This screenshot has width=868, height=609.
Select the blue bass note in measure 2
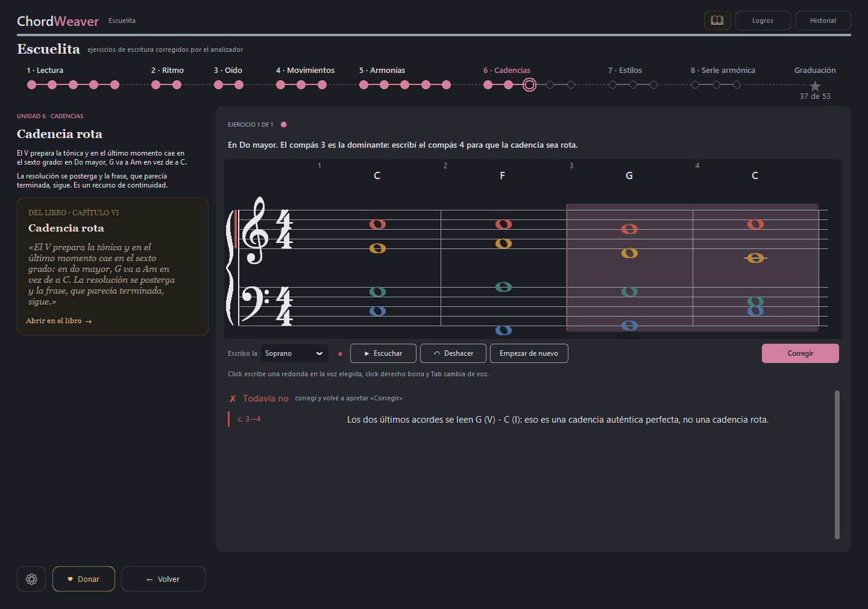(503, 330)
